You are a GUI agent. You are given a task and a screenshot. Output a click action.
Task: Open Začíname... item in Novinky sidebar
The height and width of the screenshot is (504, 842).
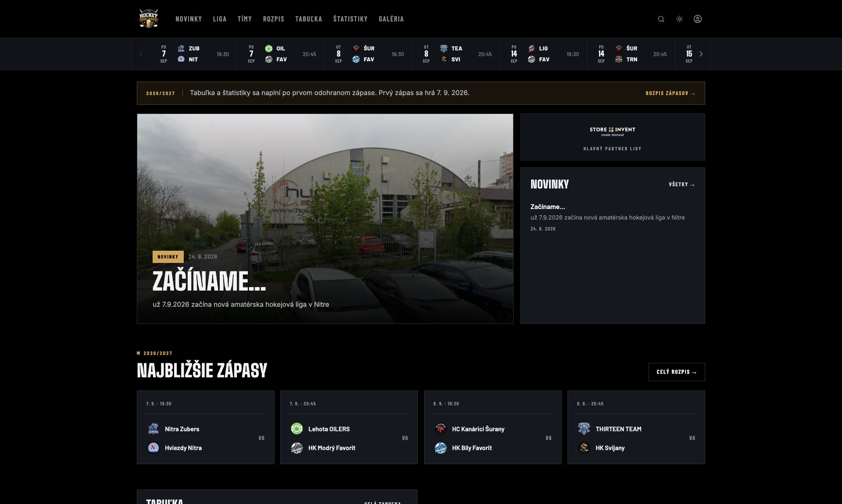[x=548, y=207]
